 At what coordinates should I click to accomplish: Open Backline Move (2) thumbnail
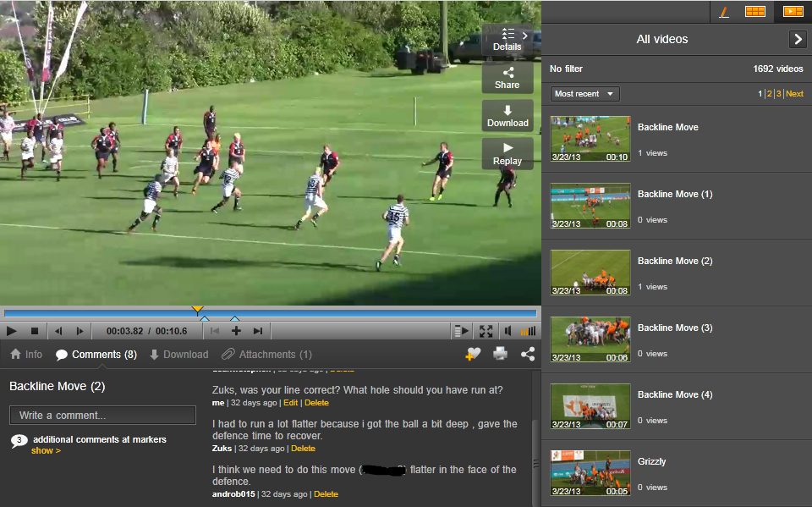pyautogui.click(x=590, y=273)
